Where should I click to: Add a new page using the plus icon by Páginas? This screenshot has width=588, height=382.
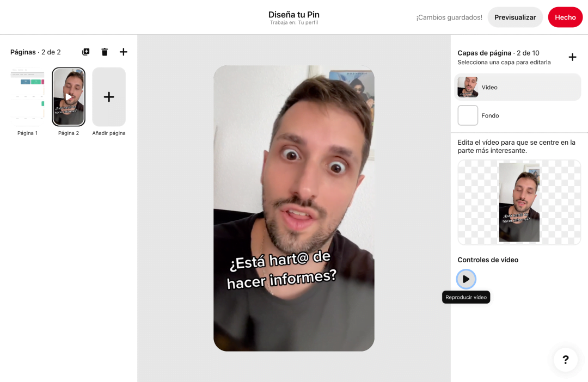click(124, 52)
